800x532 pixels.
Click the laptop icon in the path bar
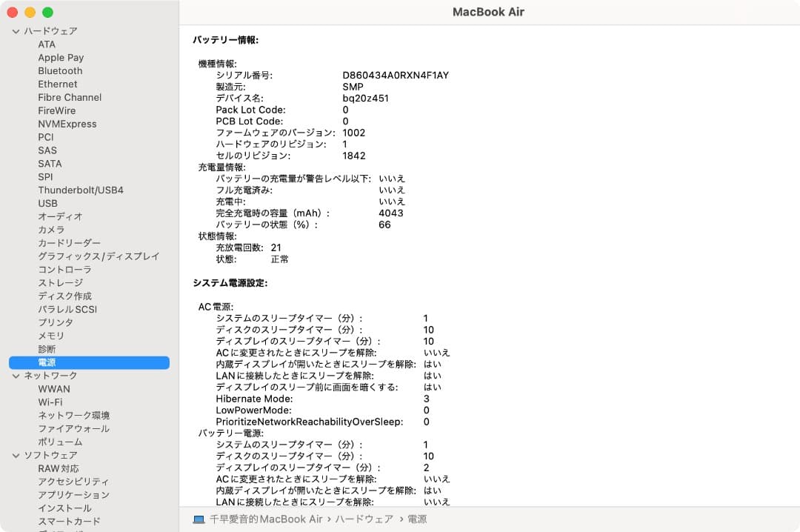coord(199,519)
